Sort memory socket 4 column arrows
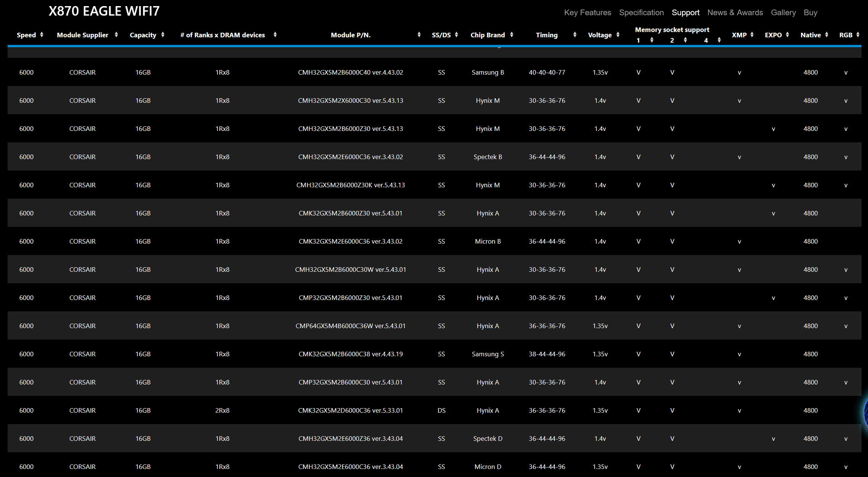This screenshot has height=477, width=868. [719, 40]
